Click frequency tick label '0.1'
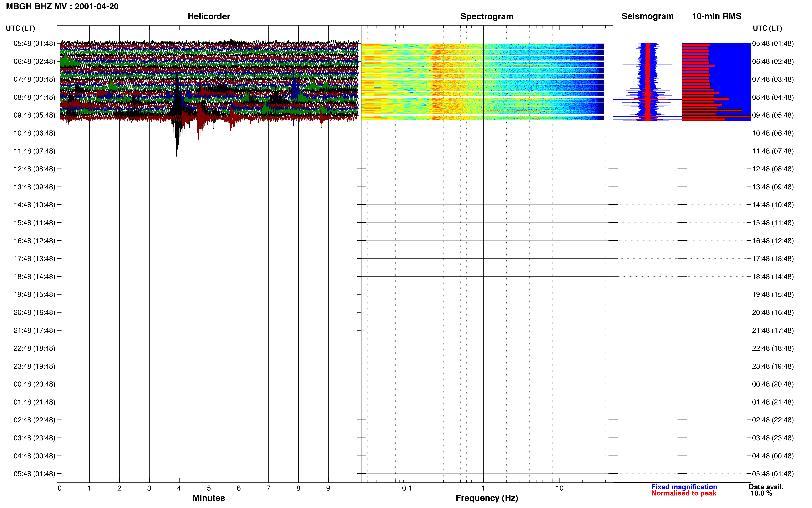Image resolution: width=812 pixels, height=508 pixels. 407,488
